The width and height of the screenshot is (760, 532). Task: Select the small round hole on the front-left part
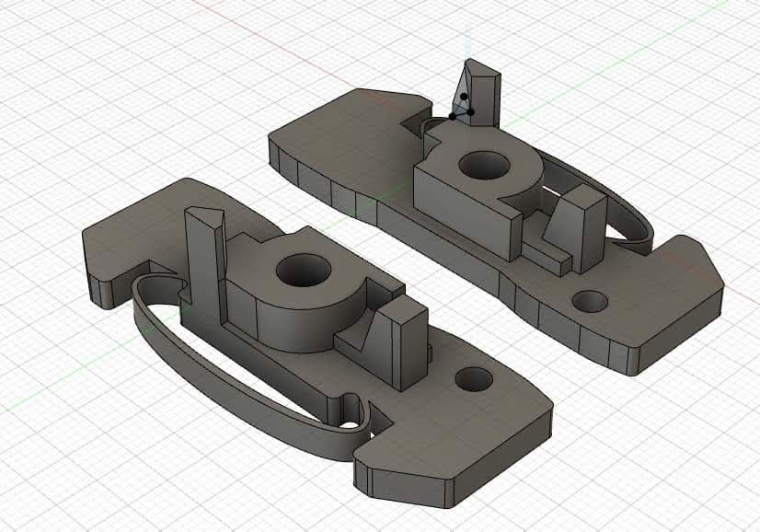coord(474,379)
